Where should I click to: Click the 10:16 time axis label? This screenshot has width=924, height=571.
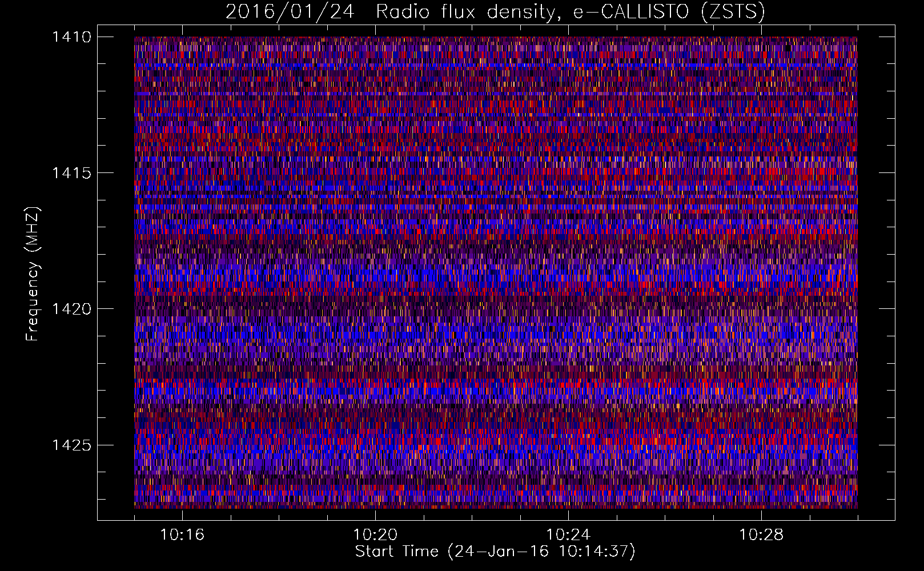pos(182,535)
